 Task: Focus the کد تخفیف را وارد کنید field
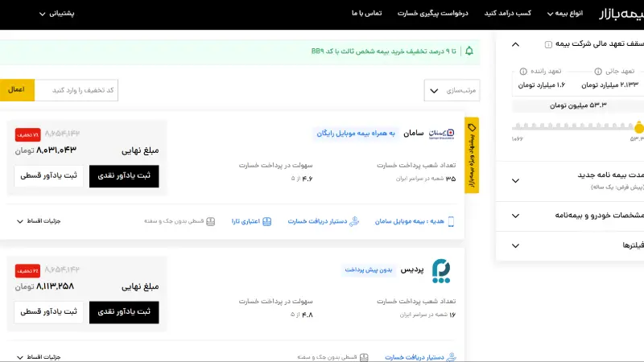(76, 90)
